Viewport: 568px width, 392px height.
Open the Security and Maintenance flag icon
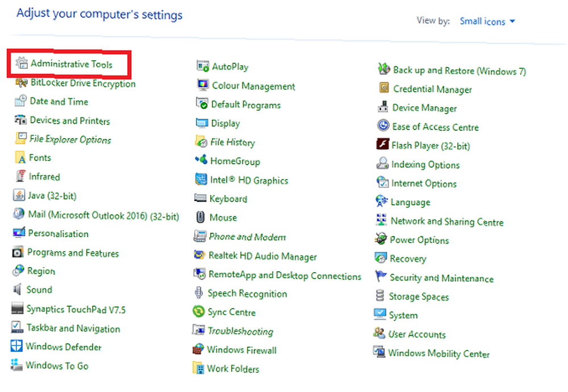pyautogui.click(x=381, y=277)
